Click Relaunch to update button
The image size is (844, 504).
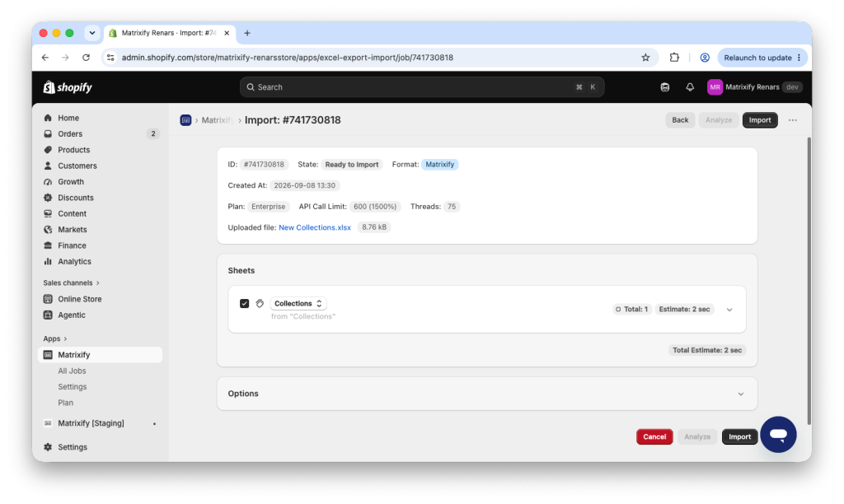[x=762, y=58]
